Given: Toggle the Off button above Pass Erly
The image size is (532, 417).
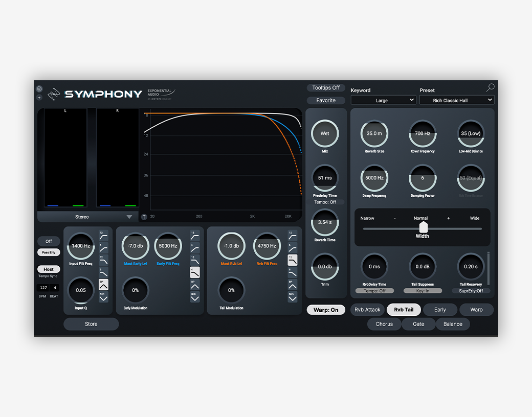Looking at the screenshot, I should [49, 241].
